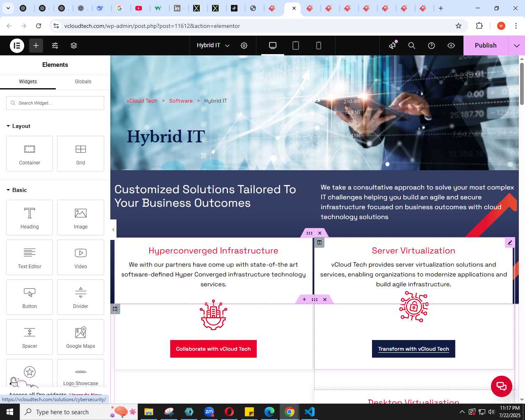
Task: Open the tab search dropdown arrow
Action: pyautogui.click(x=8, y=8)
